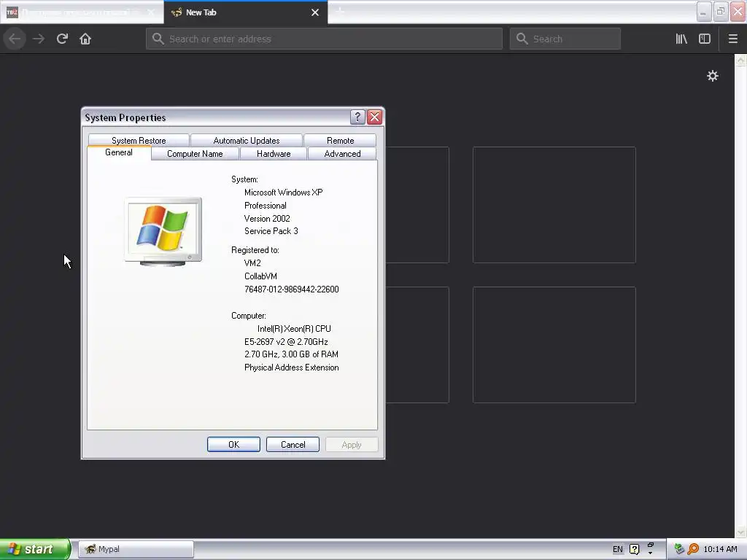Click the Mypal taskbar button
This screenshot has width=747, height=560.
(x=136, y=549)
